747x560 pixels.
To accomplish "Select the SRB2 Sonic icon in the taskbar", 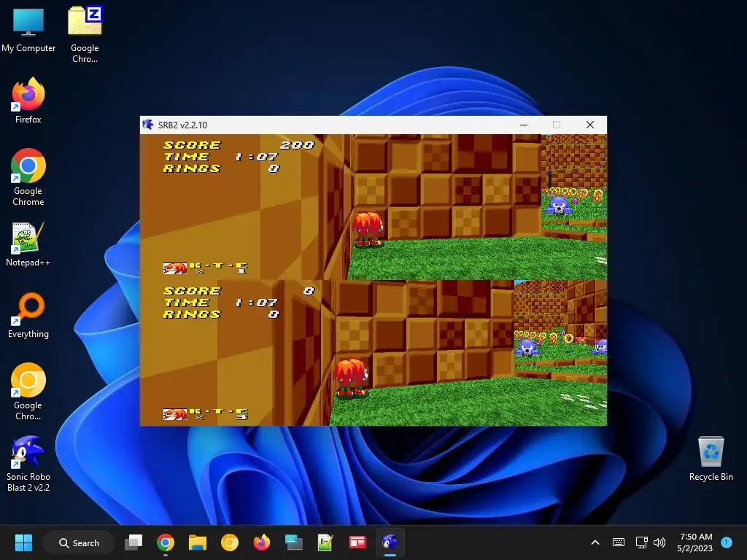I will pyautogui.click(x=390, y=542).
